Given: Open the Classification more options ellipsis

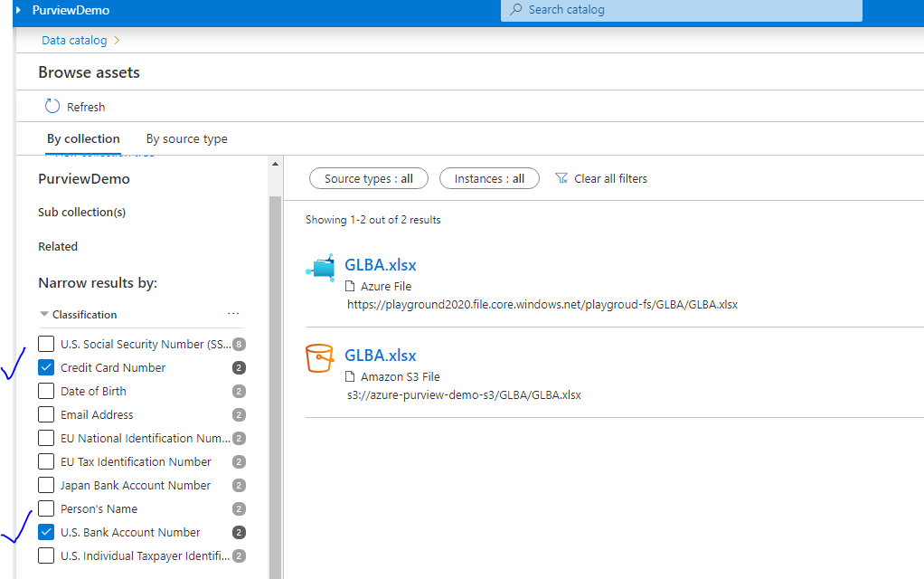Looking at the screenshot, I should click(233, 314).
